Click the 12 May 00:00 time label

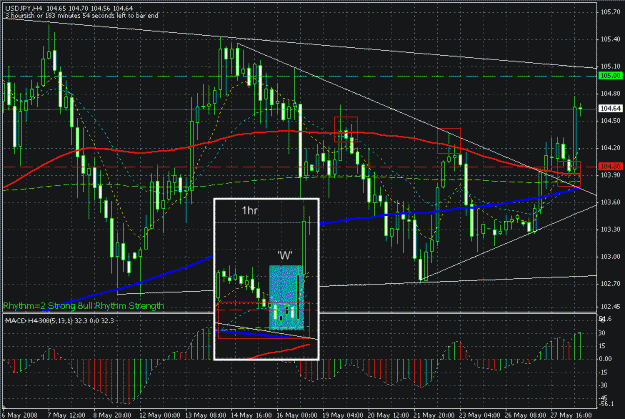[160, 415]
